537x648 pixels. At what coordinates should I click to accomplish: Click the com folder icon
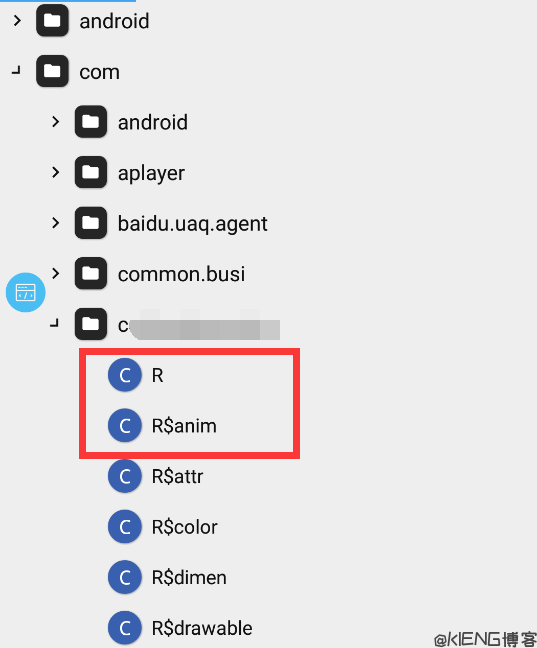tap(52, 71)
